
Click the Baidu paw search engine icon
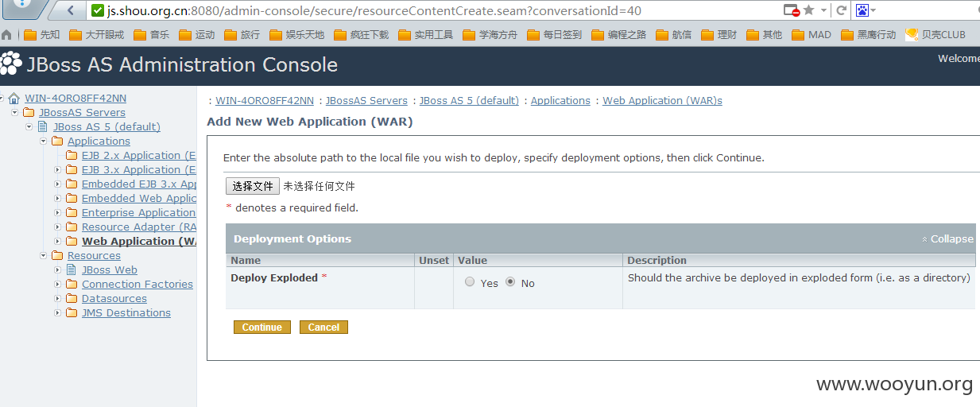pyautogui.click(x=862, y=10)
